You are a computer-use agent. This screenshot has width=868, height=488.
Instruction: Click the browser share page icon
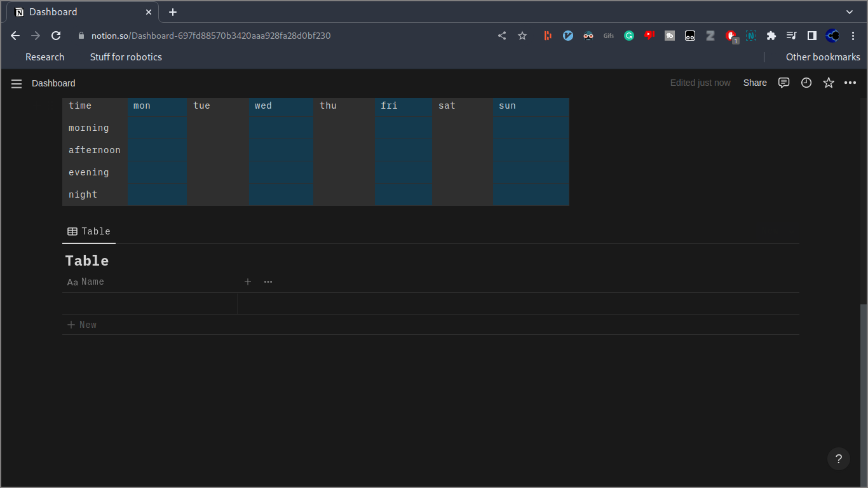pyautogui.click(x=502, y=36)
